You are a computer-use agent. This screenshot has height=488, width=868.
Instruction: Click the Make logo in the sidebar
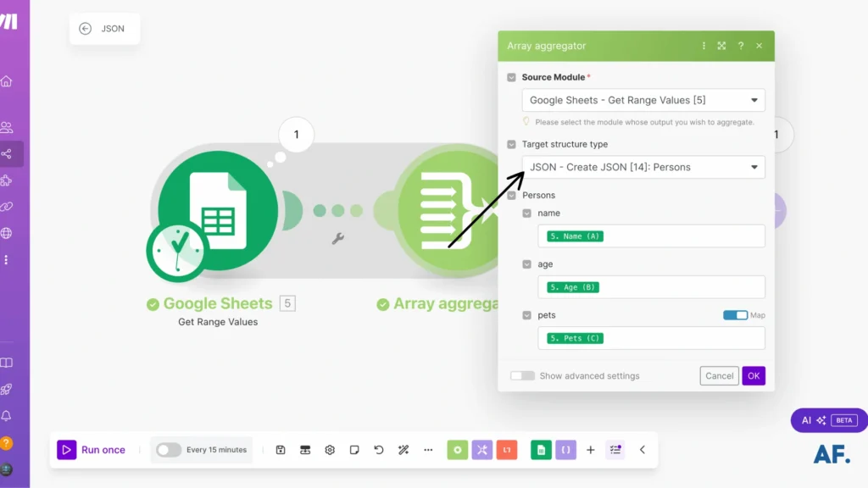[x=8, y=21]
